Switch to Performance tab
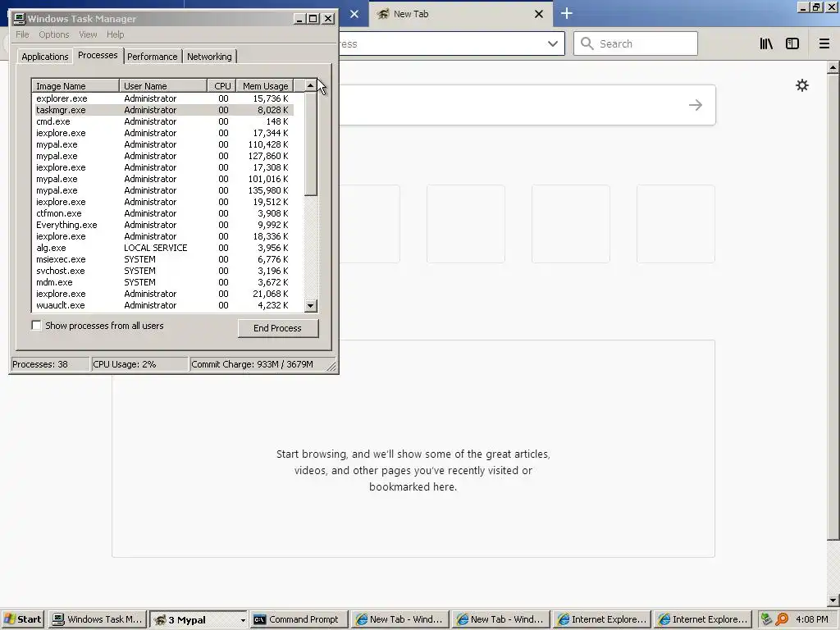840x630 pixels. tap(152, 57)
